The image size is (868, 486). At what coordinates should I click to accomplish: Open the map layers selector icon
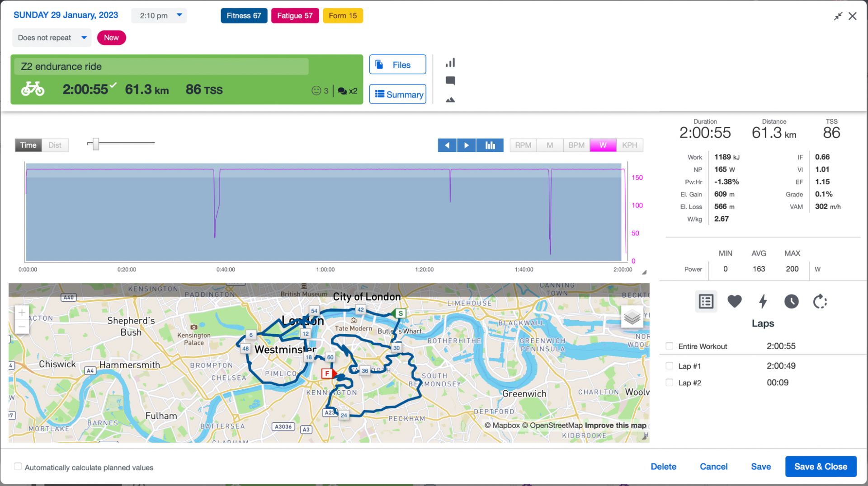click(x=632, y=317)
